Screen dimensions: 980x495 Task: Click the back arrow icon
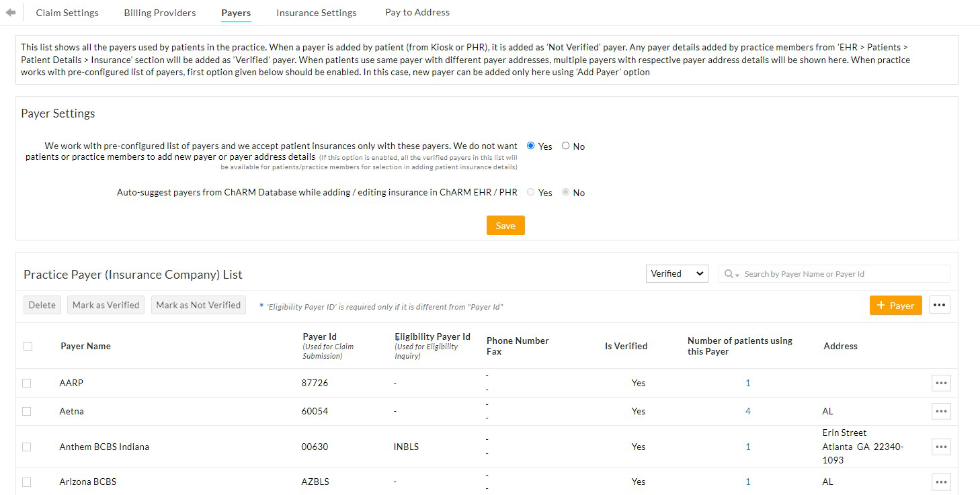point(10,13)
